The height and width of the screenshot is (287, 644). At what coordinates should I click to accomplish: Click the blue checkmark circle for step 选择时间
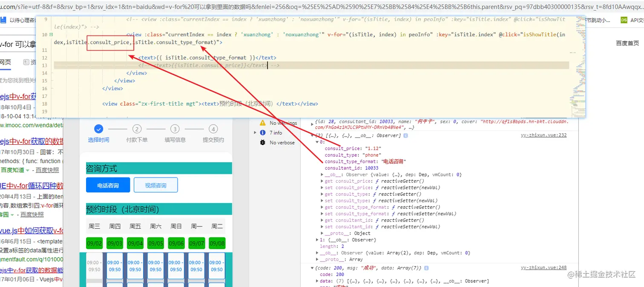pos(99,129)
